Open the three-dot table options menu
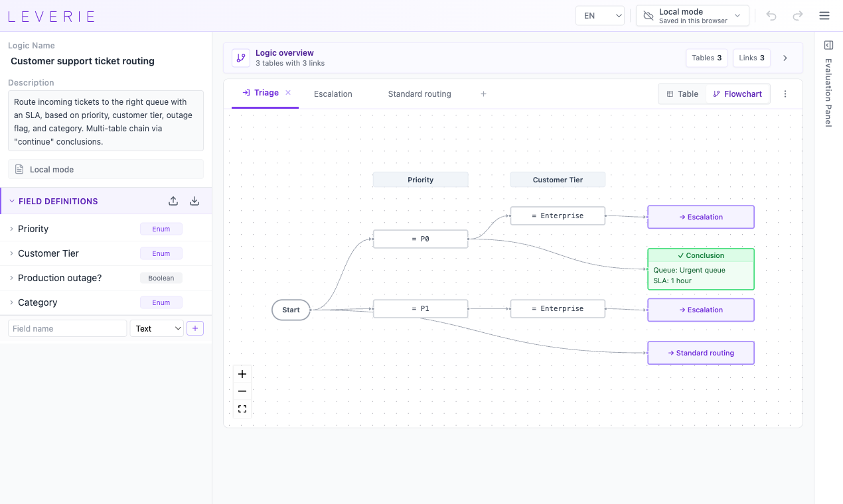The width and height of the screenshot is (843, 504). pos(785,94)
